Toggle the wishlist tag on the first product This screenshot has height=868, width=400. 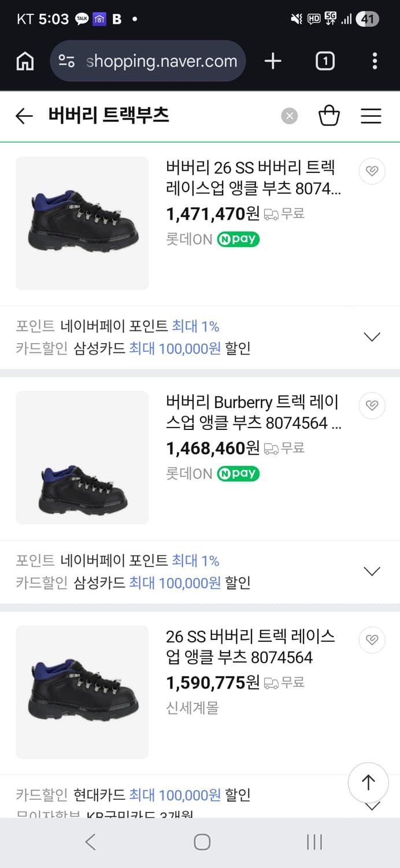coord(372,171)
